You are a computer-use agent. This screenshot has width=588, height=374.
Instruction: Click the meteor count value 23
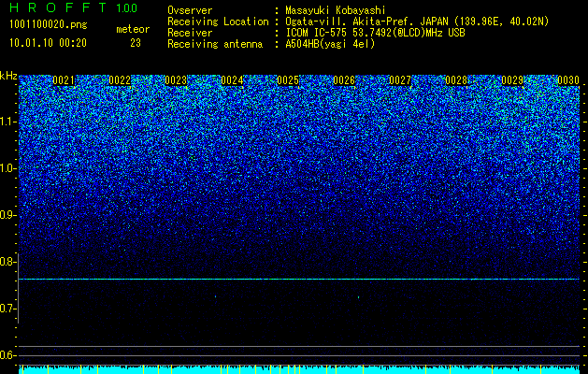pyautogui.click(x=136, y=43)
